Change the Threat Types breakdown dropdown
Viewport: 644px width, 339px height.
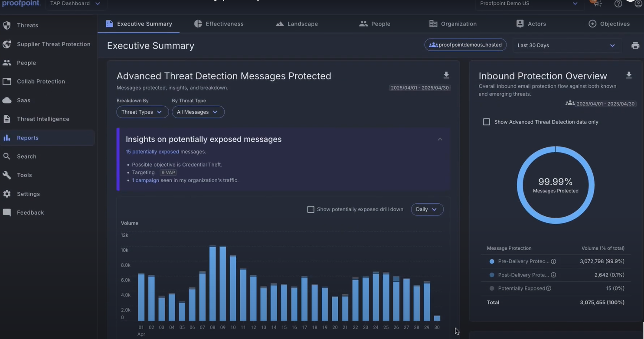(x=142, y=111)
